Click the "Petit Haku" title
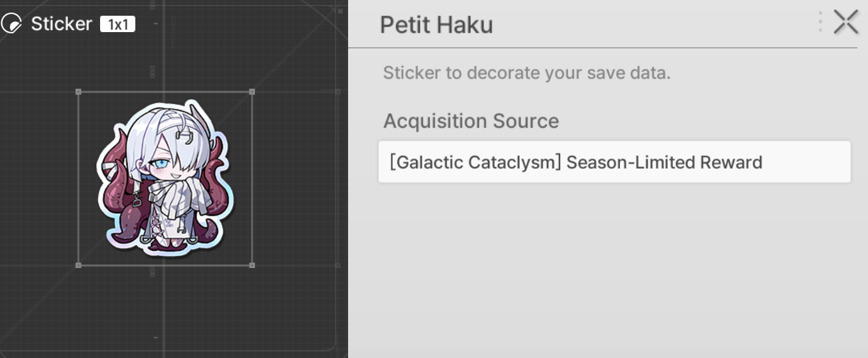The height and width of the screenshot is (358, 868). coord(436,25)
